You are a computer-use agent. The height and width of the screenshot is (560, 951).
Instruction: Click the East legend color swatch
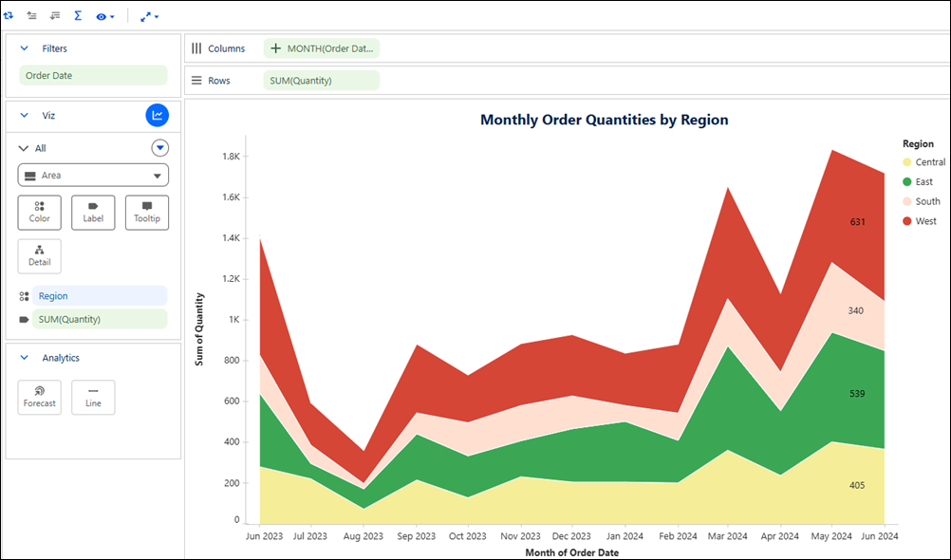coord(907,182)
